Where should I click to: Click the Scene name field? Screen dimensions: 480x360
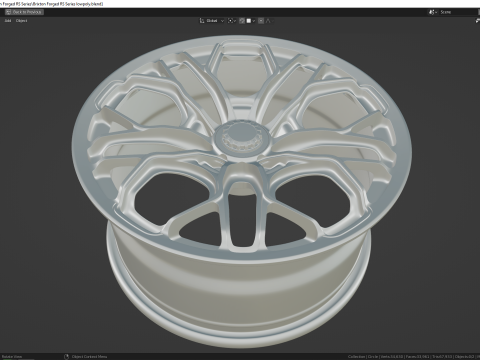point(459,12)
